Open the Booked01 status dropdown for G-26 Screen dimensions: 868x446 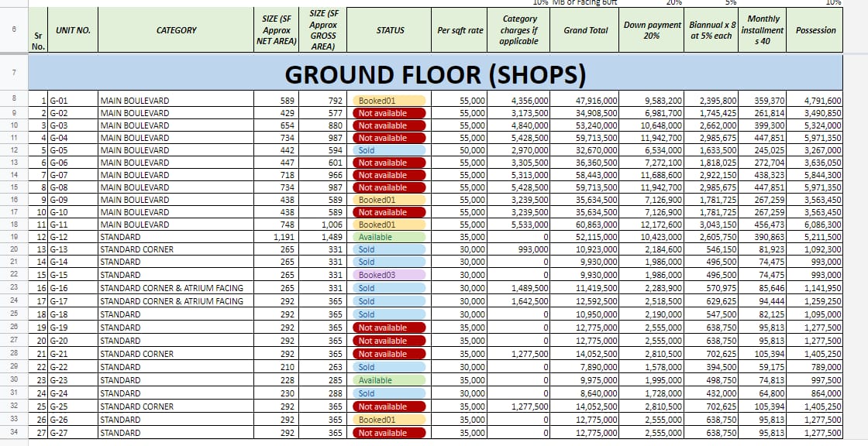(389, 420)
